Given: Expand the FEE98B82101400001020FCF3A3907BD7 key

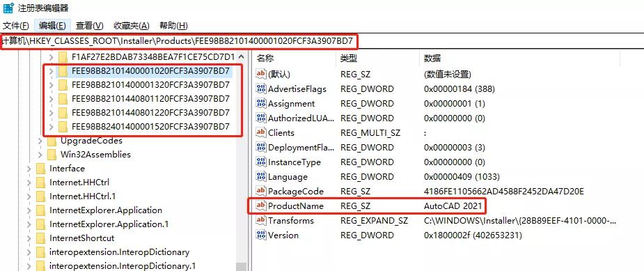Looking at the screenshot, I should (51, 71).
